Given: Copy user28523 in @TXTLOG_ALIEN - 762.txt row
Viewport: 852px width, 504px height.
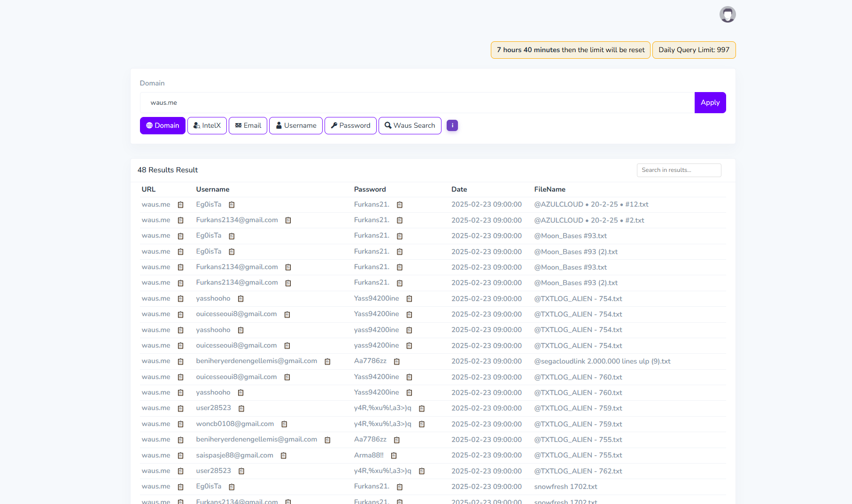Looking at the screenshot, I should [241, 471].
